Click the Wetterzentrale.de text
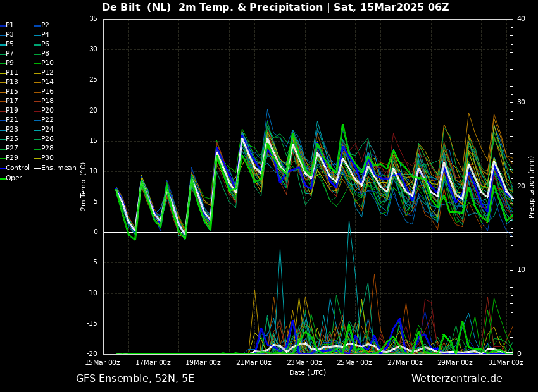Viewport: 538px width, 392px height. [456, 379]
